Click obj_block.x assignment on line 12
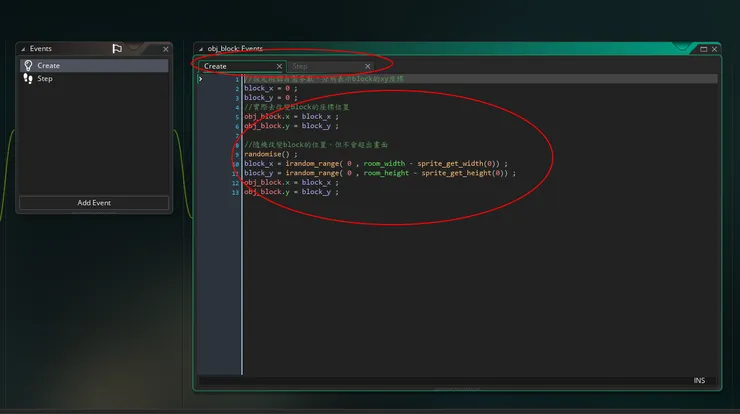Viewport: 740px width, 414px height. (x=291, y=182)
